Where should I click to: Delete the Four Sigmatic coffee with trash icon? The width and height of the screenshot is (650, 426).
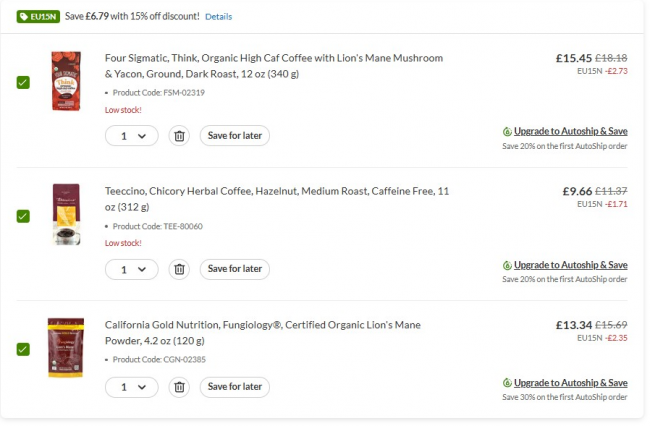coord(178,135)
